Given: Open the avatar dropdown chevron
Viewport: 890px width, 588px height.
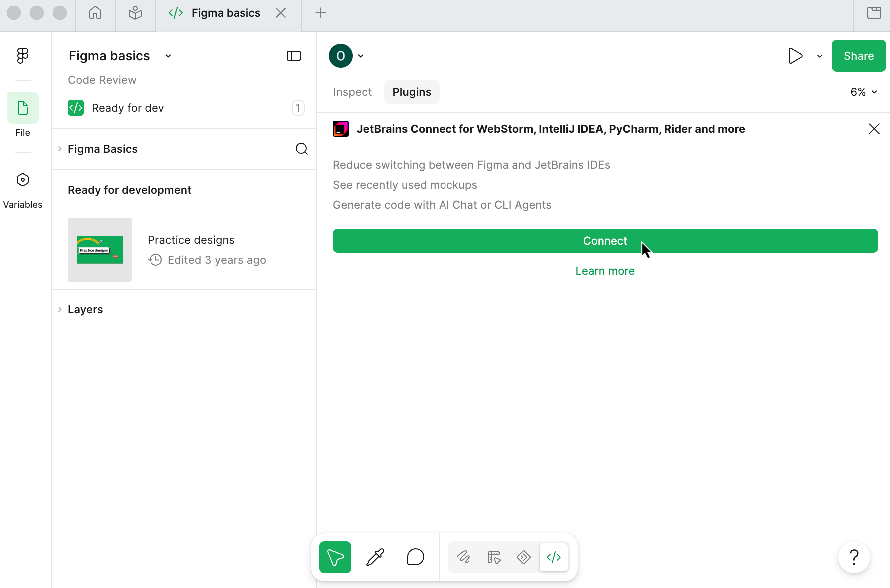Looking at the screenshot, I should [361, 56].
